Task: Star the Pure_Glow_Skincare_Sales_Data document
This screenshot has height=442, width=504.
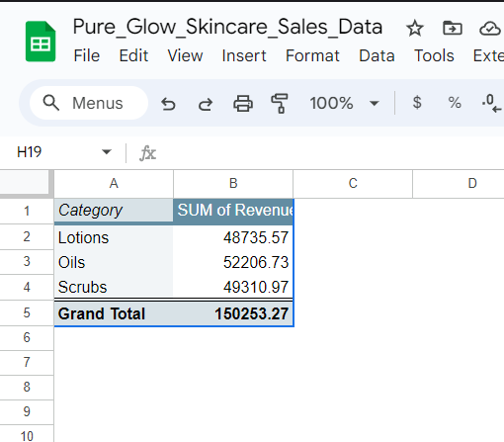Action: coord(414,28)
